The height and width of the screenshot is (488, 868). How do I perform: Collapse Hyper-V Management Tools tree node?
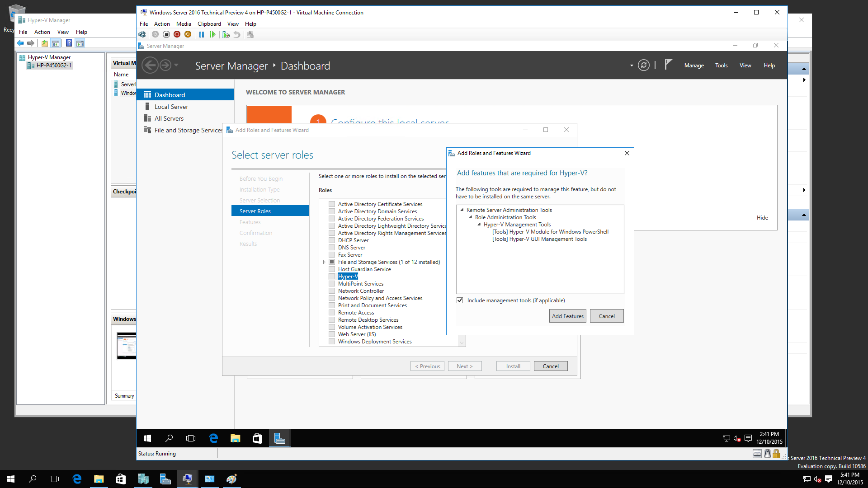(479, 224)
